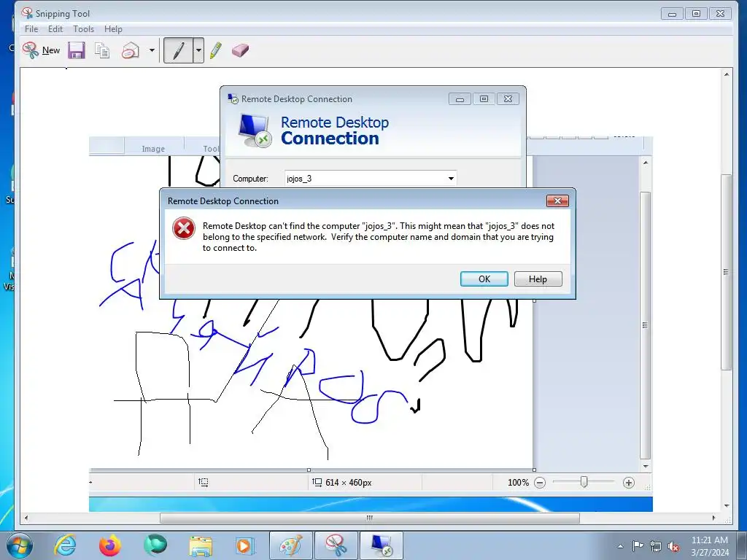Click the muted volume icon in tray
Viewport: 747px width, 560px height.
(x=673, y=547)
